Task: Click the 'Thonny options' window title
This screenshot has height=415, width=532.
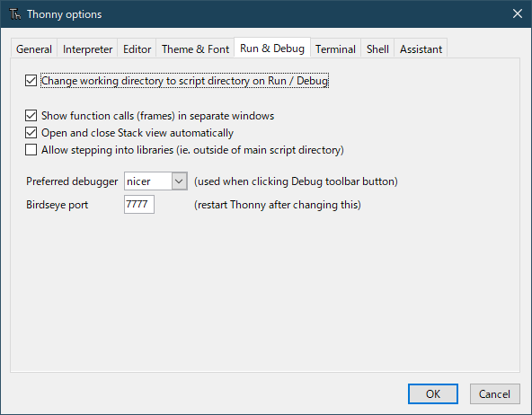Action: coord(64,14)
